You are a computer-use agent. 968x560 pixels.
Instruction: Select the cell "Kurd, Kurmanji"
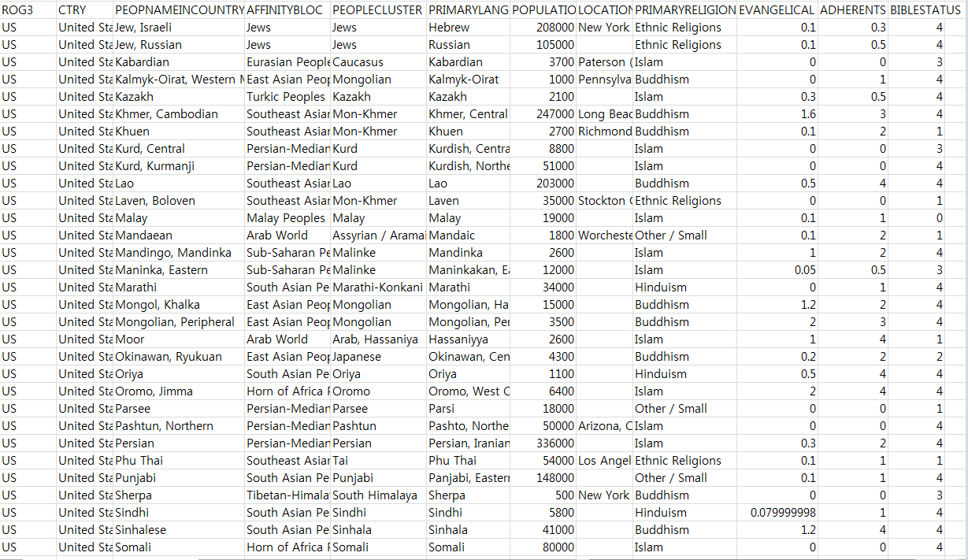pos(179,166)
